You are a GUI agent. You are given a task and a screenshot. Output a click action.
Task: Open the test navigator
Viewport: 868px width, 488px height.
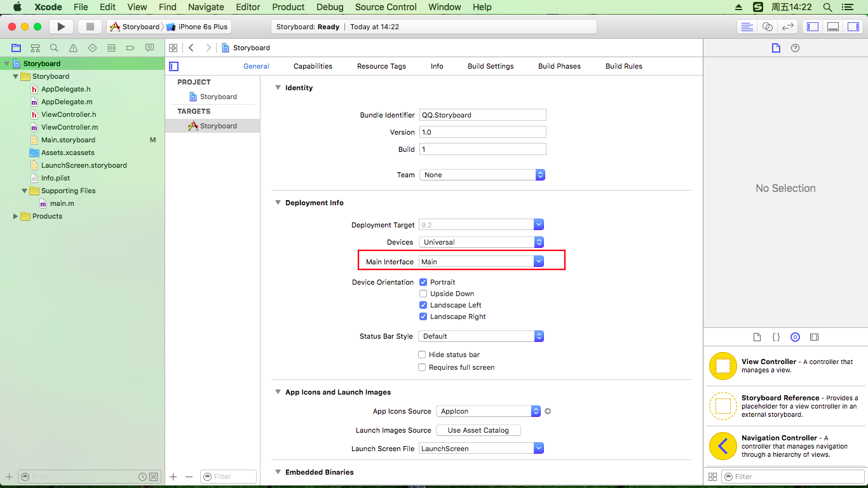click(92, 48)
